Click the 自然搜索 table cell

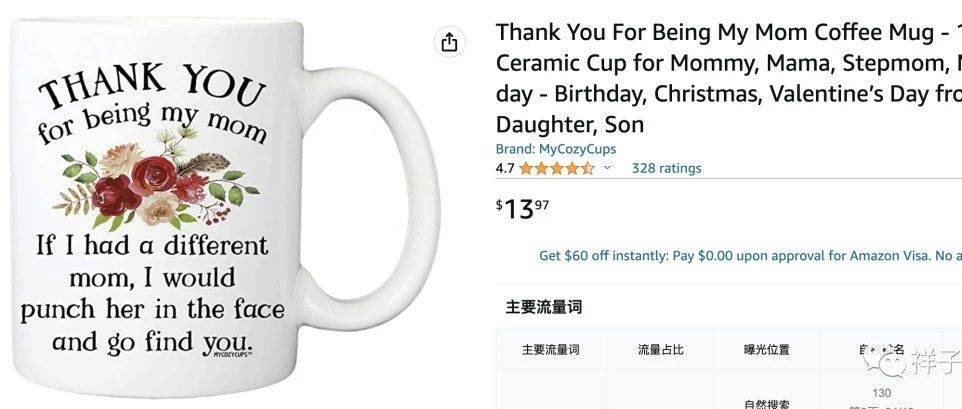click(x=767, y=402)
